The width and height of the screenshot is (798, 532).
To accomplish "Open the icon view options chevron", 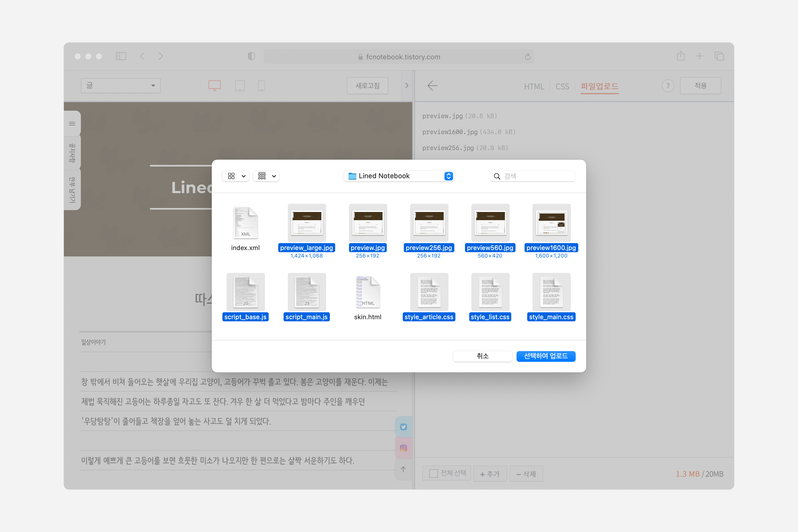I will point(243,176).
